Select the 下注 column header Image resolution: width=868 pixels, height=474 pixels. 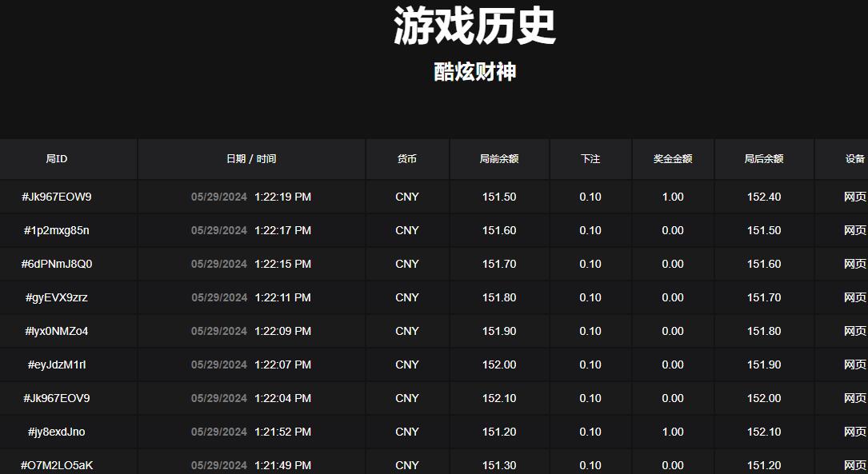click(590, 159)
